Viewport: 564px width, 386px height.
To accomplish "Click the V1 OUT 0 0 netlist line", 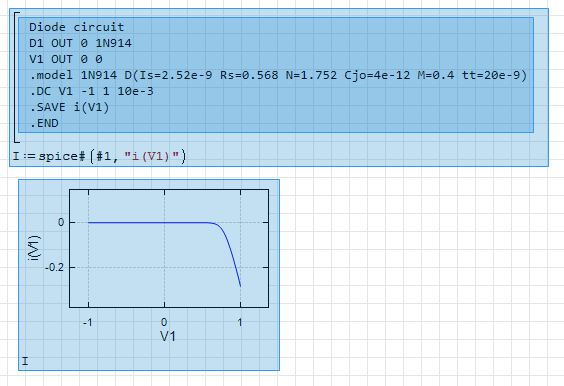I will 66,59.
